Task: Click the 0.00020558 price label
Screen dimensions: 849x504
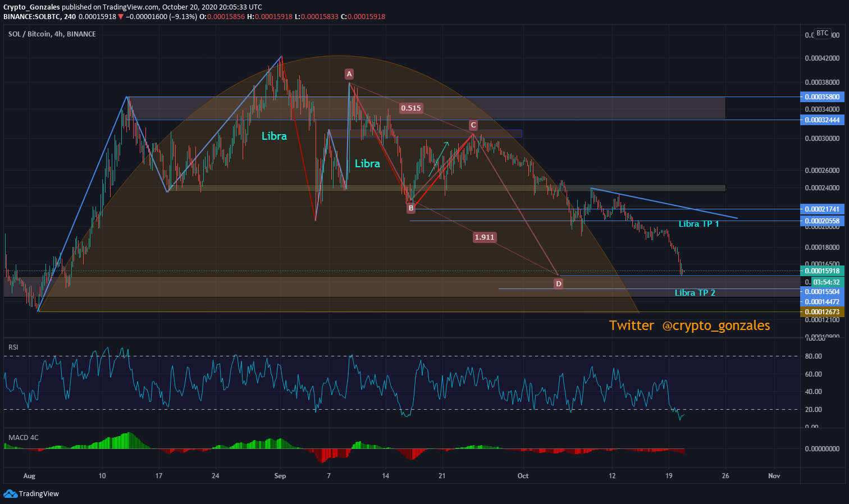Action: [822, 221]
